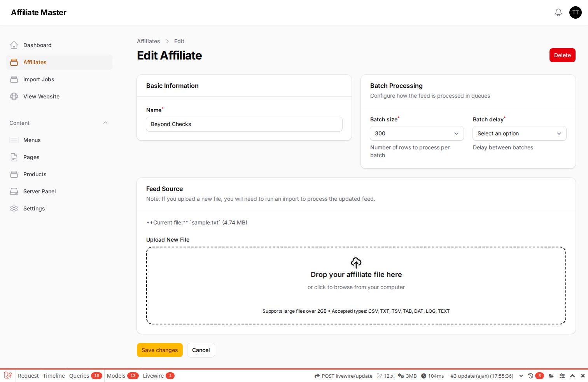Click the Affiliate Master brand title
This screenshot has height=382, width=588.
click(x=39, y=12)
